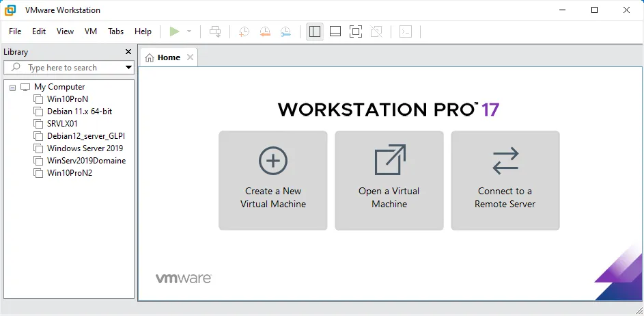
Task: Click the Unity mode toolbar icon
Action: [376, 31]
